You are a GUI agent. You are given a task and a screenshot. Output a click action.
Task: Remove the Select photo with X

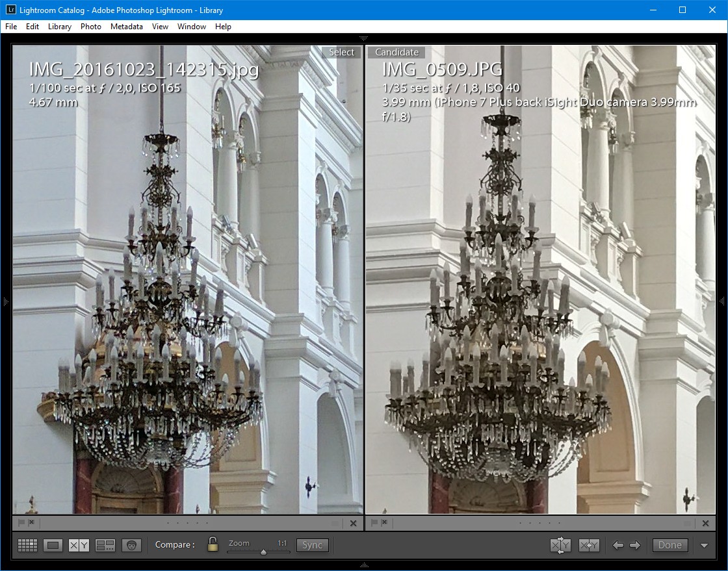354,523
